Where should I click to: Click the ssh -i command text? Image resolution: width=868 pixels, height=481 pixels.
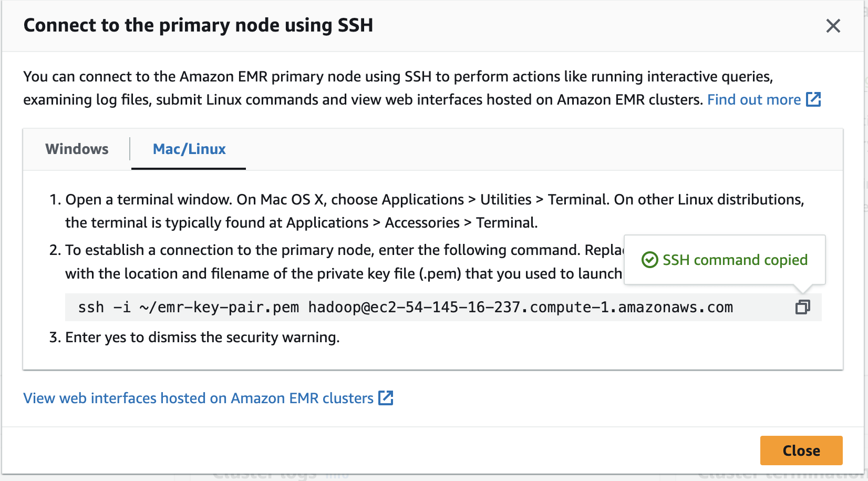[405, 307]
